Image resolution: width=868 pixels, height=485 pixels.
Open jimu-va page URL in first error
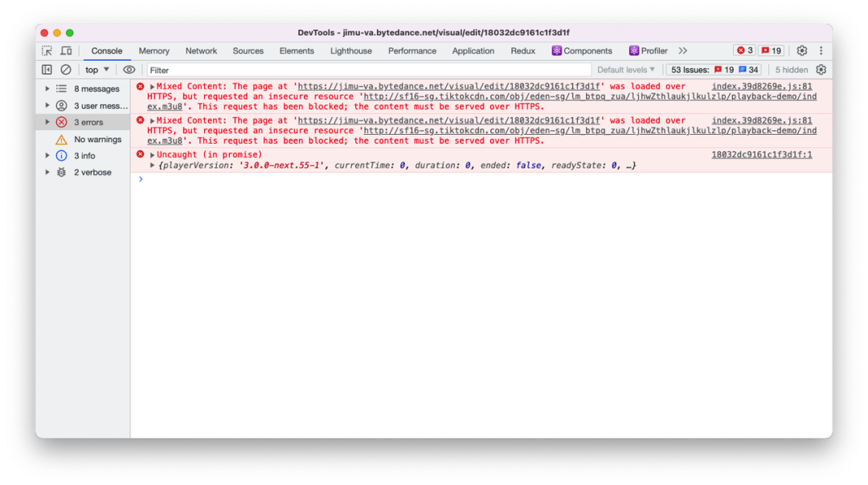click(x=448, y=86)
